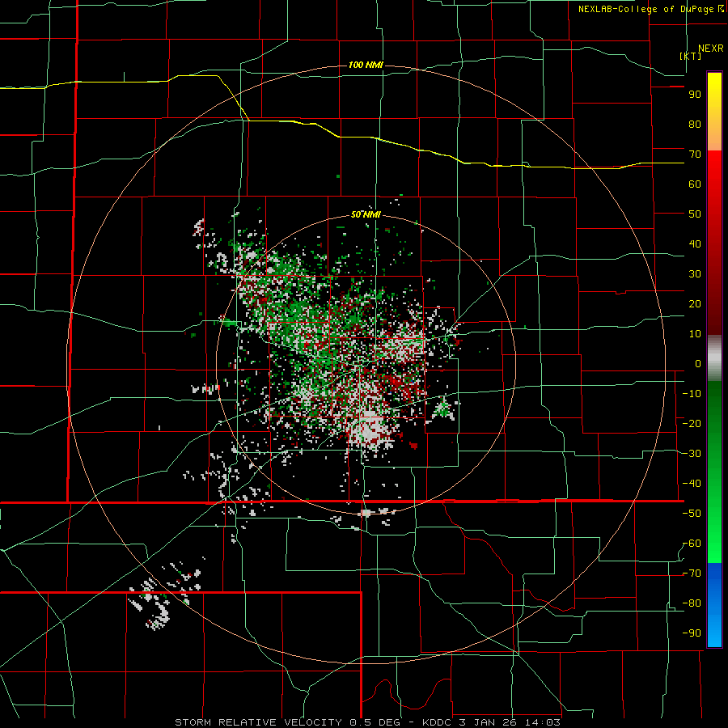Screen dimensions: 728x728
Task: Select the -40 value on velocity scale
Action: 692,484
